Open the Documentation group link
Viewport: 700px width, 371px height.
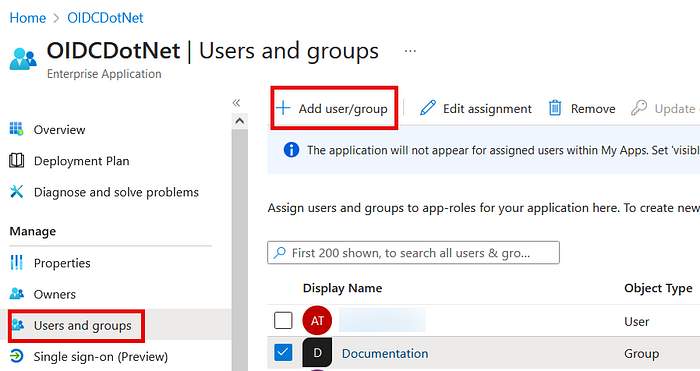385,354
